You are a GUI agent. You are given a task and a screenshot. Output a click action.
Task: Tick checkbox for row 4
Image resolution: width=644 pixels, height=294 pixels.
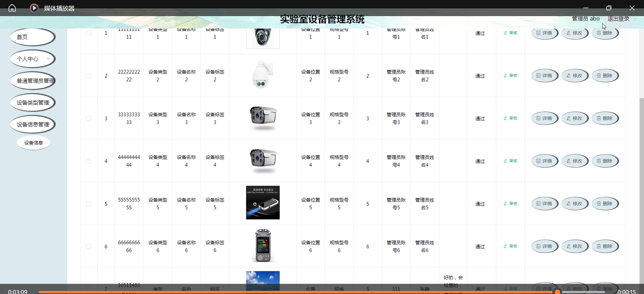89,161
